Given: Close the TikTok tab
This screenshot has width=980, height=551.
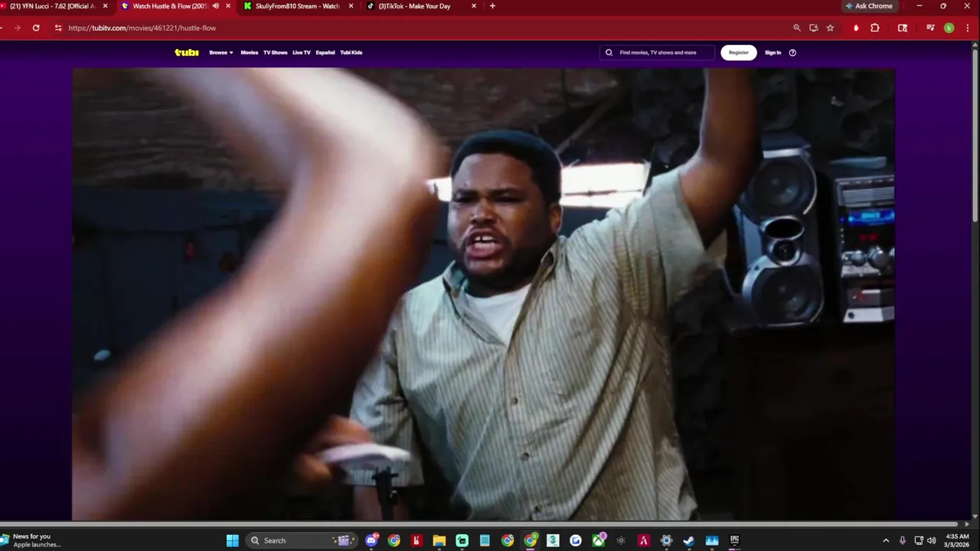Looking at the screenshot, I should point(474,6).
